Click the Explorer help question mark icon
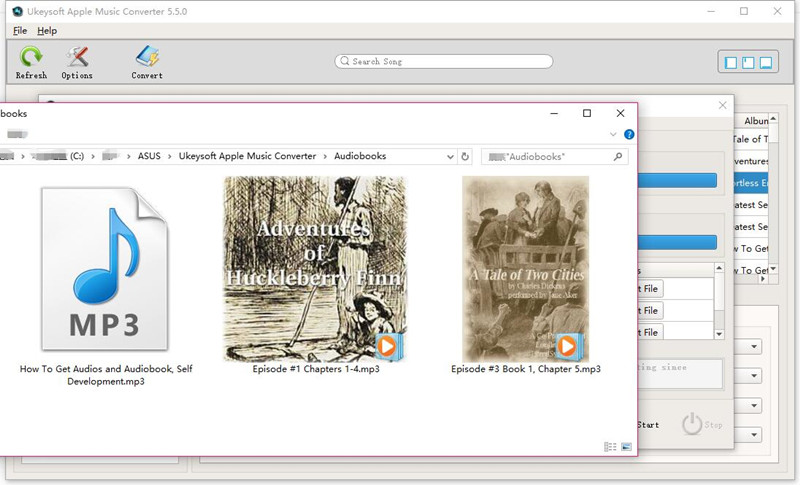800x485 pixels. [629, 134]
